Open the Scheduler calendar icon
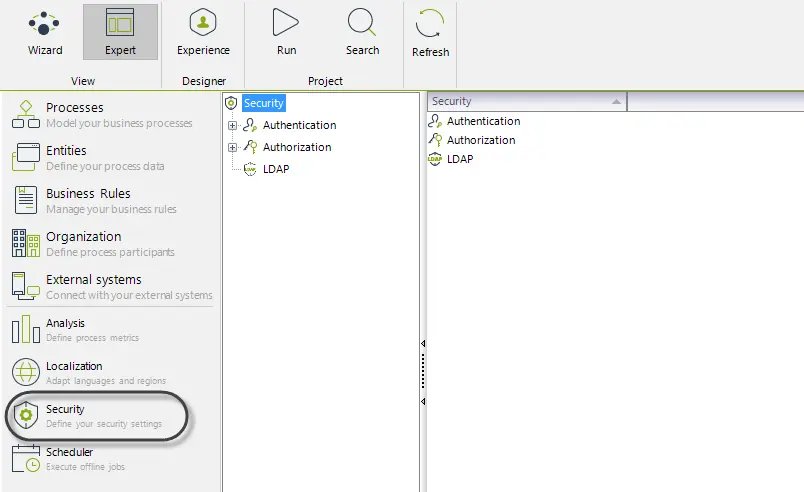The width and height of the screenshot is (804, 492). point(26,458)
